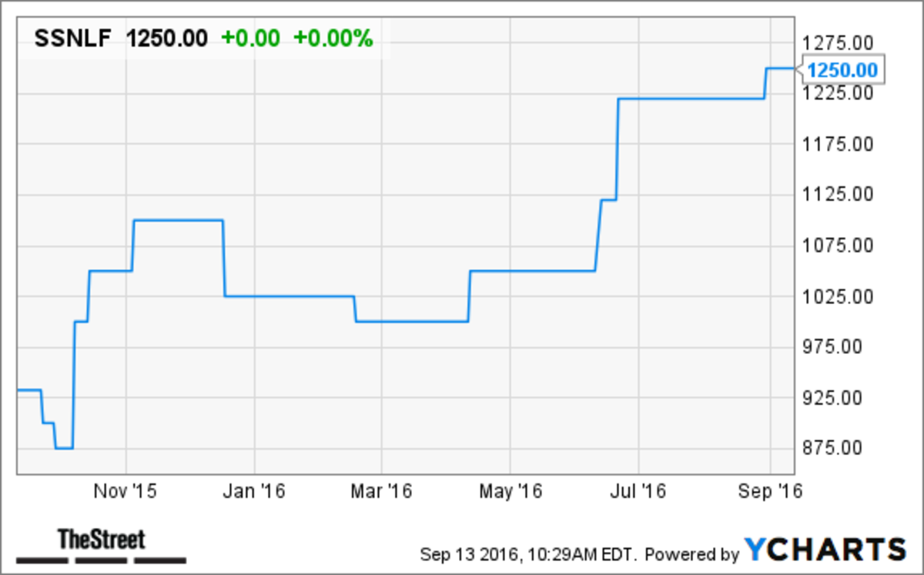Click the Jan '16 axis label

[x=256, y=490]
